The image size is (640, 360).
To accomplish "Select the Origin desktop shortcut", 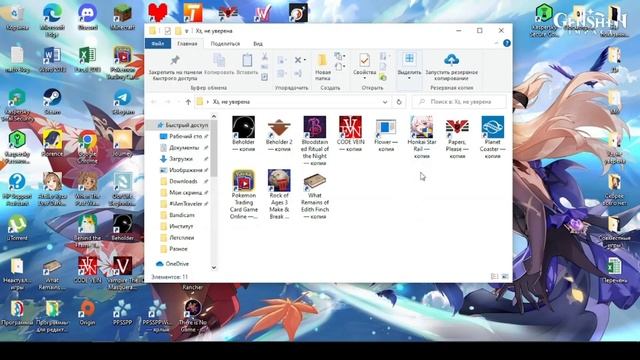I will [87, 313].
